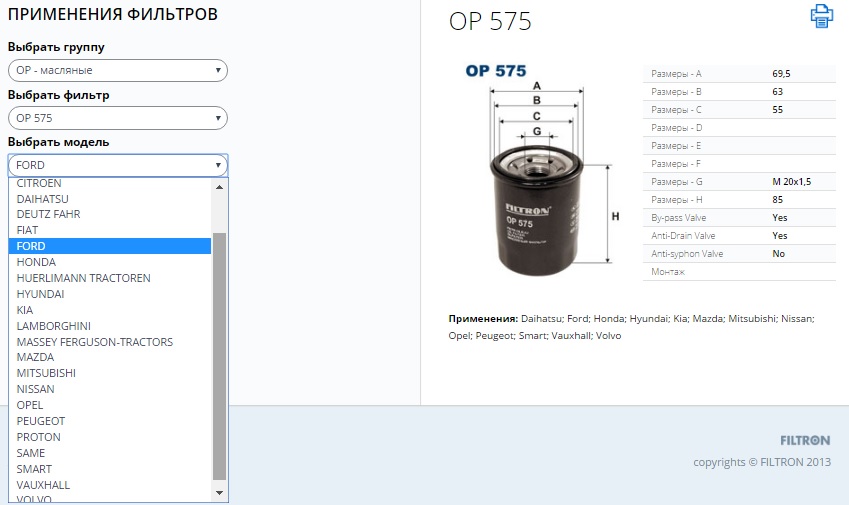This screenshot has width=849, height=505.
Task: Click the print page icon
Action: point(821,16)
